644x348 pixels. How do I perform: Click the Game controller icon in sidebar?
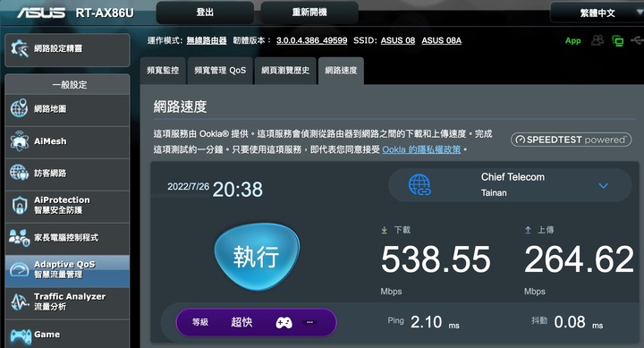coord(20,336)
